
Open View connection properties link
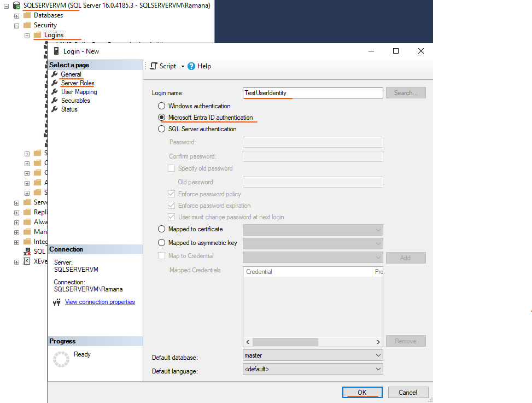click(100, 302)
